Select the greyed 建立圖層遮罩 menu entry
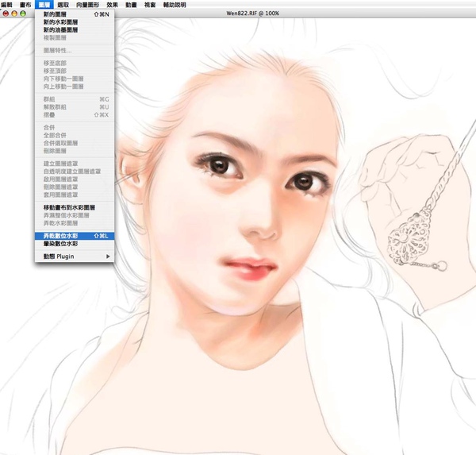 click(x=75, y=164)
